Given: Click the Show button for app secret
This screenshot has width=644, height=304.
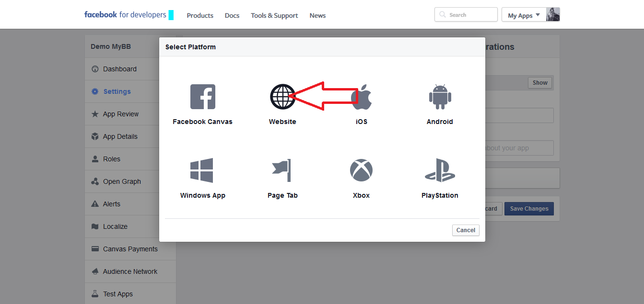Looking at the screenshot, I should pos(540,83).
